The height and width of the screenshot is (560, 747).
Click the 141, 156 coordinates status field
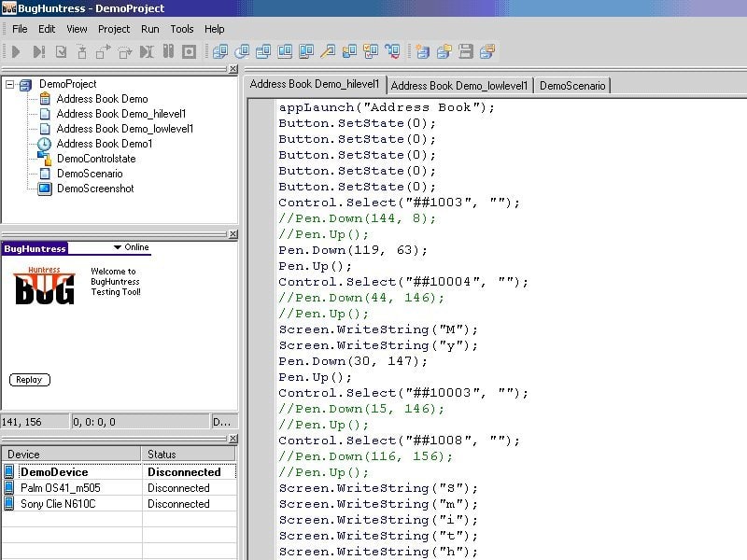click(35, 422)
